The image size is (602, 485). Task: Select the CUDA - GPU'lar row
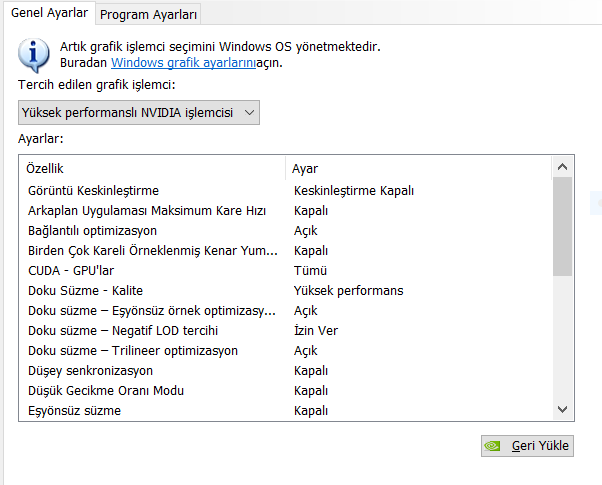tap(70, 270)
